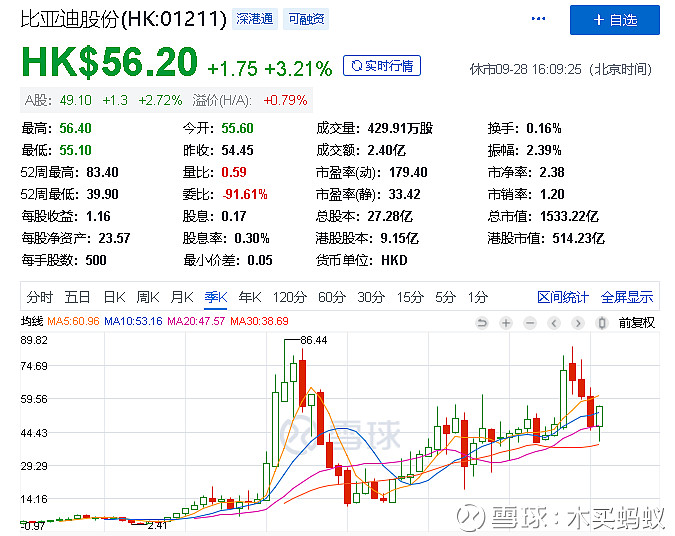
Task: Click the 振幅 value 2.39%
Action: point(544,150)
